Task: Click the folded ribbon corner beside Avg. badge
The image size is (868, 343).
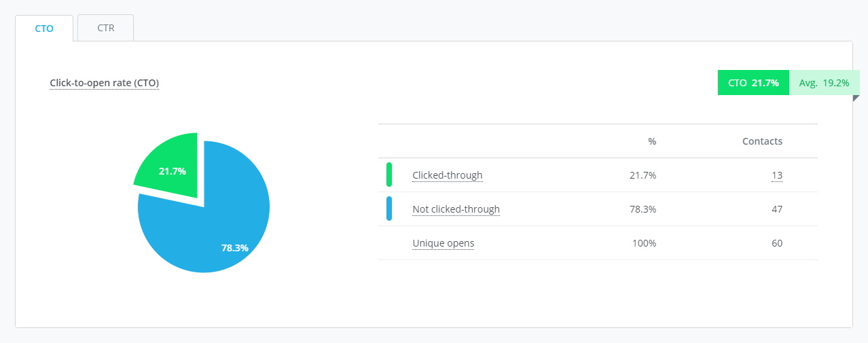Action: [x=856, y=98]
